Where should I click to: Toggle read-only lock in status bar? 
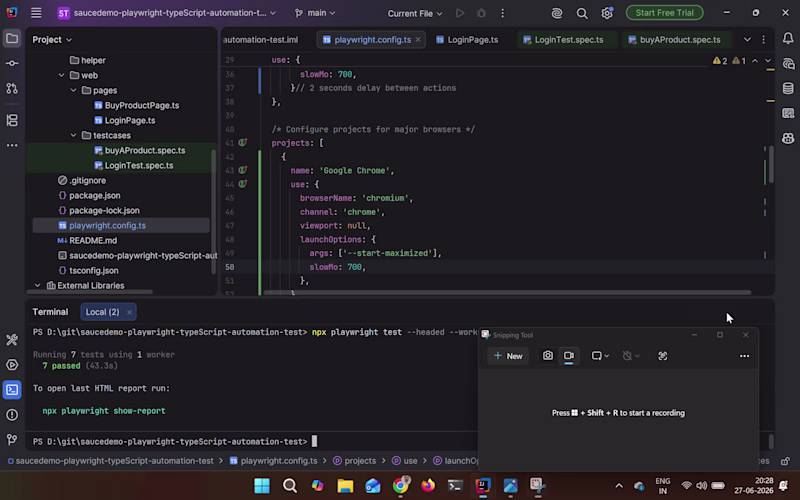785,461
